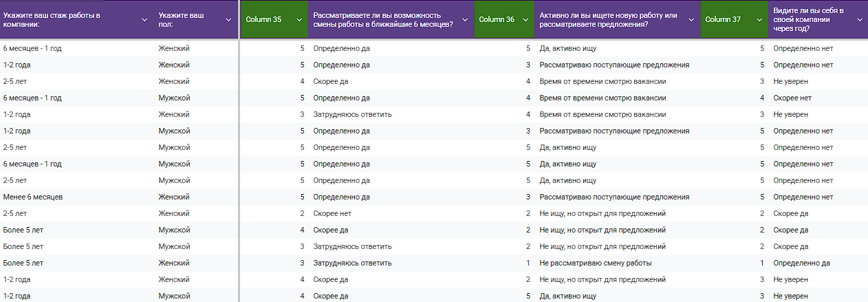Select the green Column 36 header label
The width and height of the screenshot is (868, 302).
(496, 20)
